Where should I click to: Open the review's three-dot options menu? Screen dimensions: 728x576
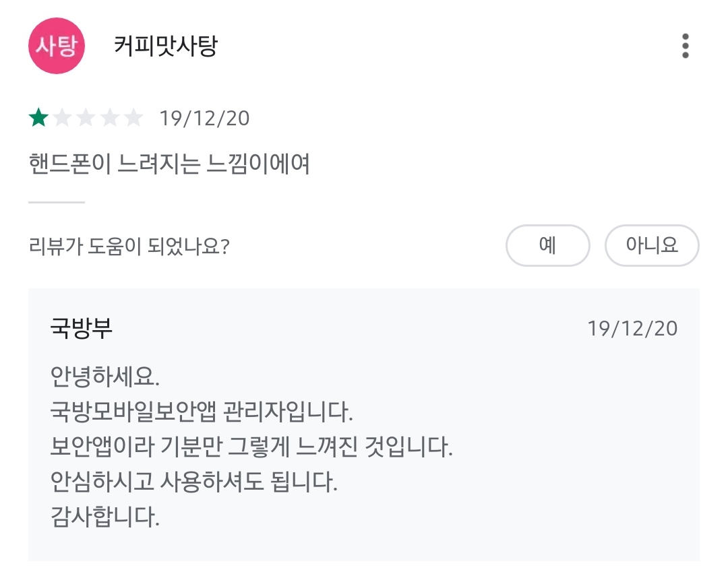[686, 46]
